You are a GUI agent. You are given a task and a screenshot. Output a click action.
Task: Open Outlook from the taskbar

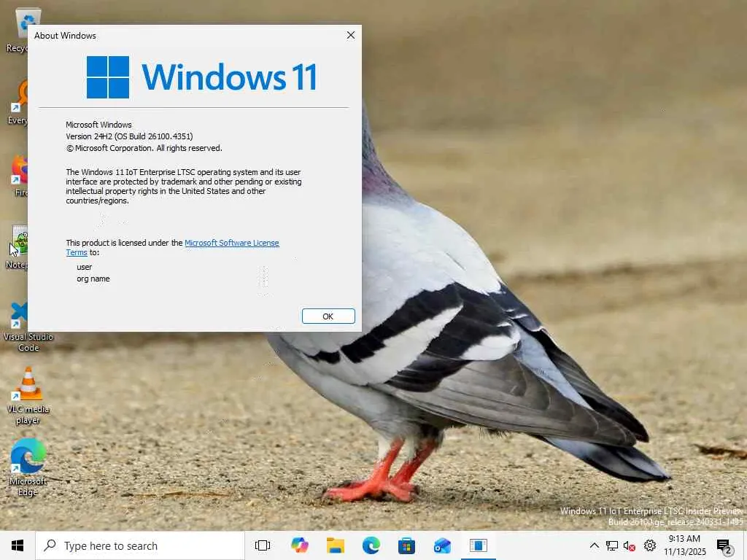click(x=442, y=545)
